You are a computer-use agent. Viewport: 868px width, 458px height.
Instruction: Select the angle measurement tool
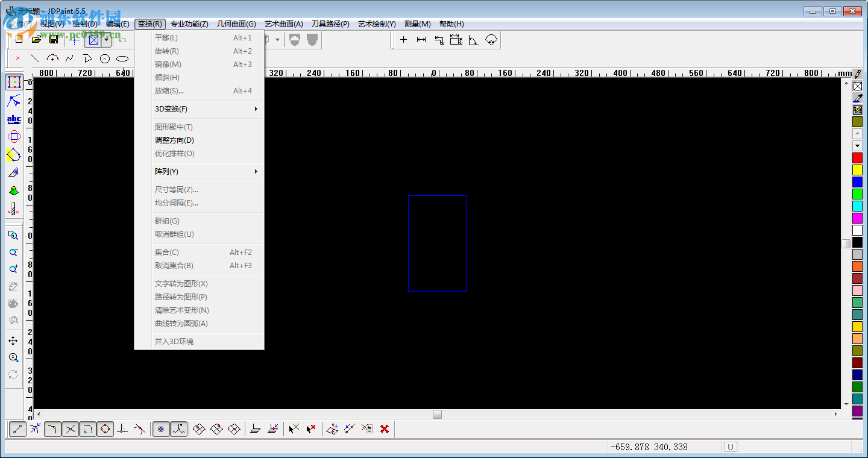tap(473, 39)
